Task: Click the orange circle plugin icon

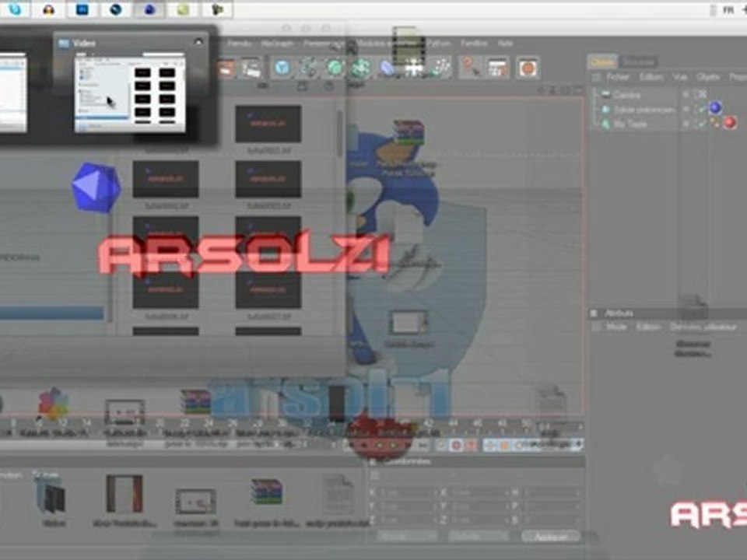Action: tap(528, 68)
